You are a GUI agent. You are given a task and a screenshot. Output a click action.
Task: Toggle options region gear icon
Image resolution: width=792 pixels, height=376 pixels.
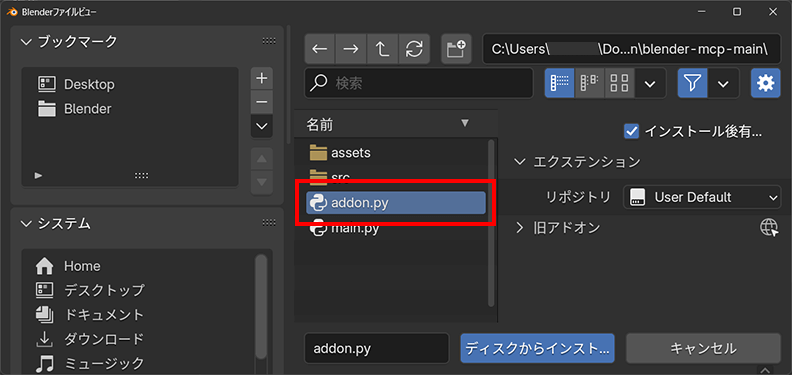coord(766,83)
